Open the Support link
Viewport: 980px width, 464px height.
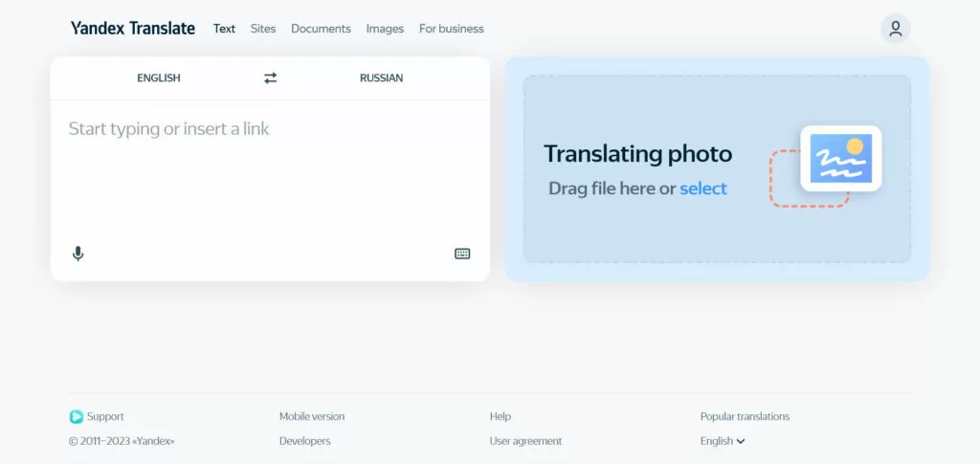coord(105,416)
